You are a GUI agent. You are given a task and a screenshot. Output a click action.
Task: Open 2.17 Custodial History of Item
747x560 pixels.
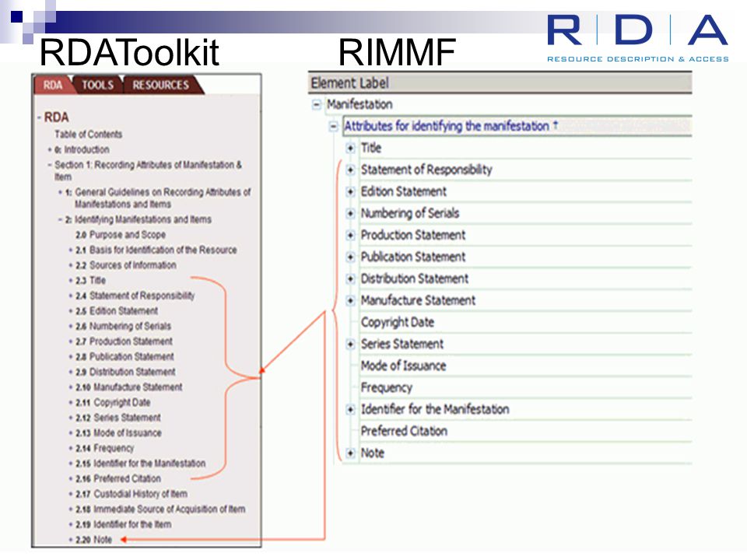(x=132, y=494)
